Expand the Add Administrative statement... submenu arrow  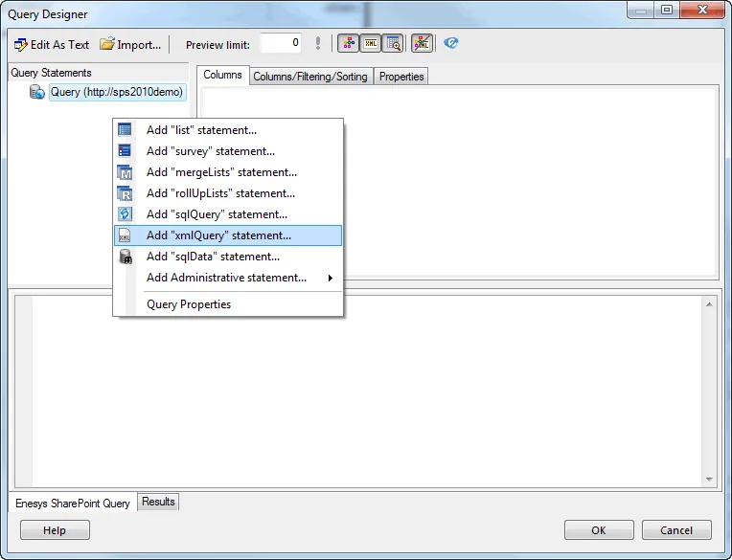point(330,278)
